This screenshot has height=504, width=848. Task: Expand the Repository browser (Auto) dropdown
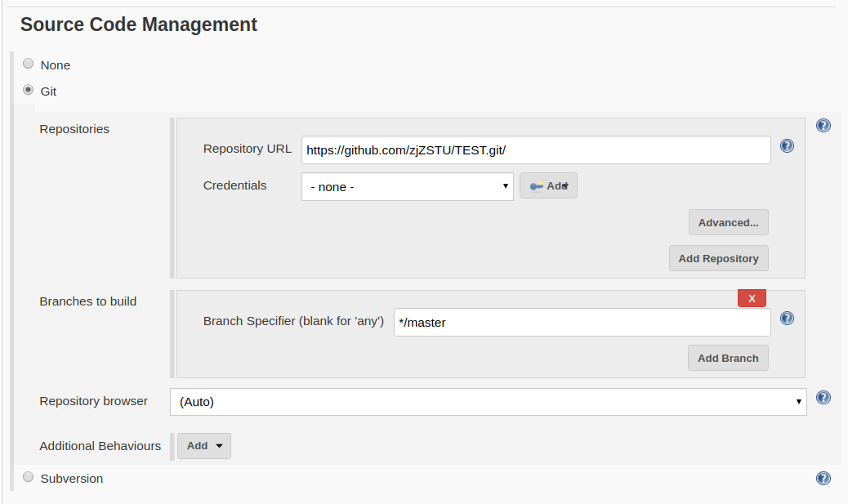[488, 402]
